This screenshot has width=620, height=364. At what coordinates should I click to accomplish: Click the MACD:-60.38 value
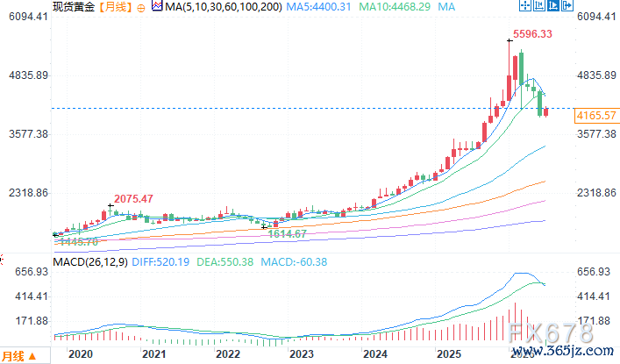[x=294, y=262]
